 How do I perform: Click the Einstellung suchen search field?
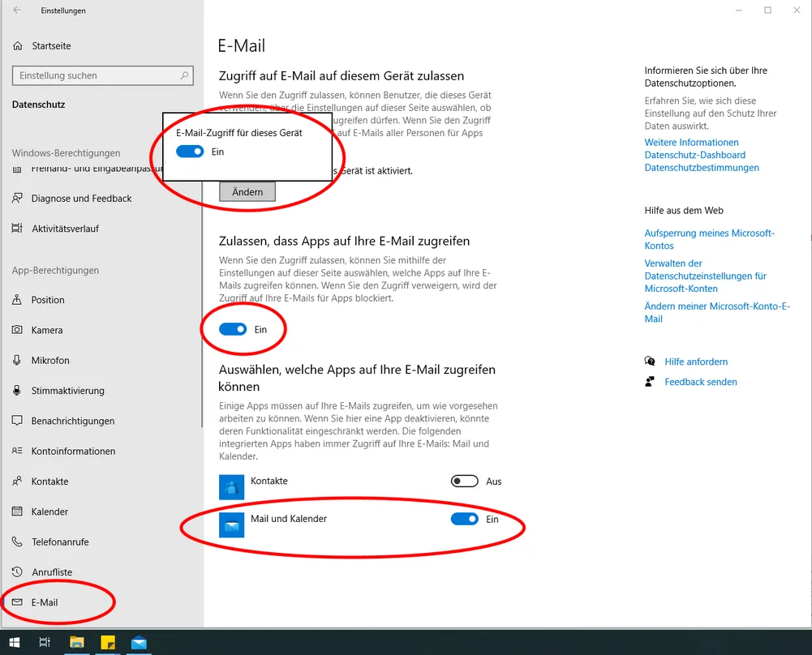(96, 75)
